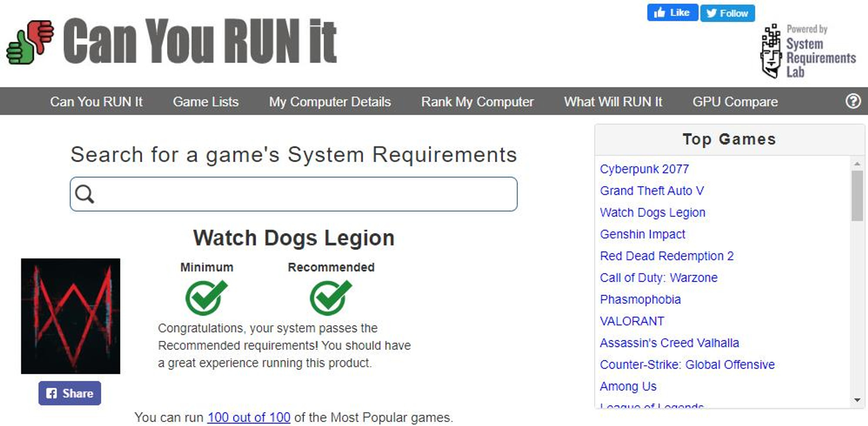Image resolution: width=868 pixels, height=426 pixels.
Task: Open the 100 out of 100 link
Action: coord(249,417)
